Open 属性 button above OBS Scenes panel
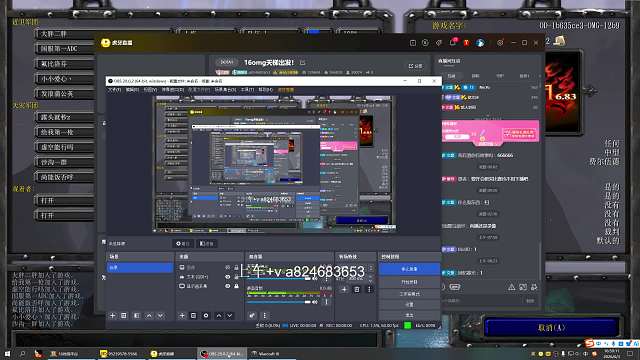Screen dimensions: 640x360 pyautogui.click(x=183, y=244)
